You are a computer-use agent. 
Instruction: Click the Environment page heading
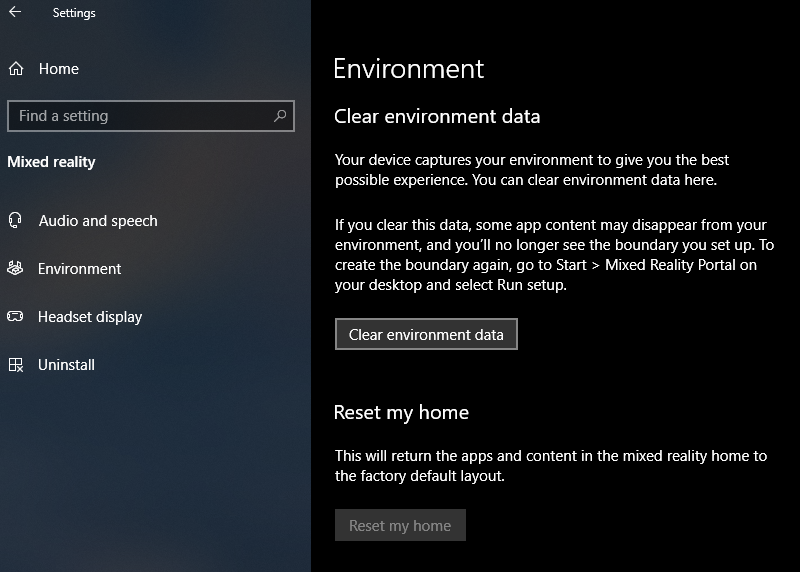point(408,69)
